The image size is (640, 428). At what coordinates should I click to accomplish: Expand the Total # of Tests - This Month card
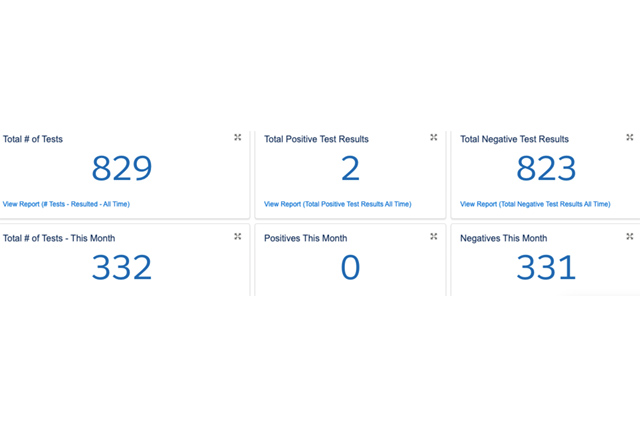tap(238, 236)
